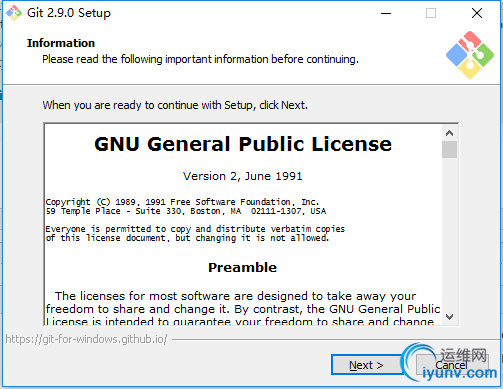Click the Git icon in title bar
Viewport: 503px width, 389px height.
tap(14, 13)
